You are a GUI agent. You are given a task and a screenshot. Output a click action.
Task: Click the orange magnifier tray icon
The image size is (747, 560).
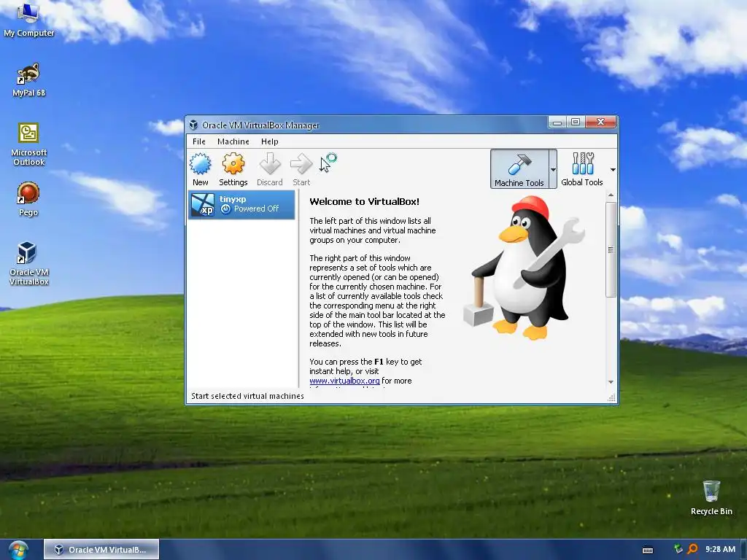[x=692, y=549]
